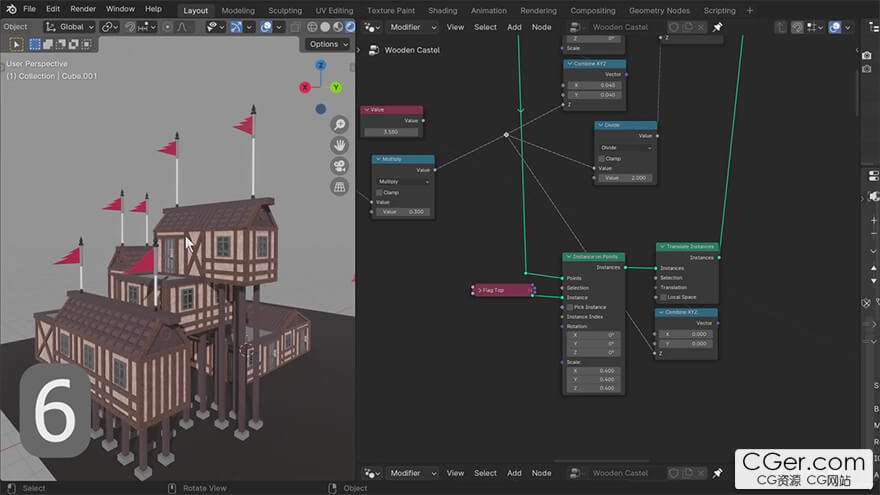
Task: Enable Clamp checkbox in Multiply node
Action: click(379, 192)
